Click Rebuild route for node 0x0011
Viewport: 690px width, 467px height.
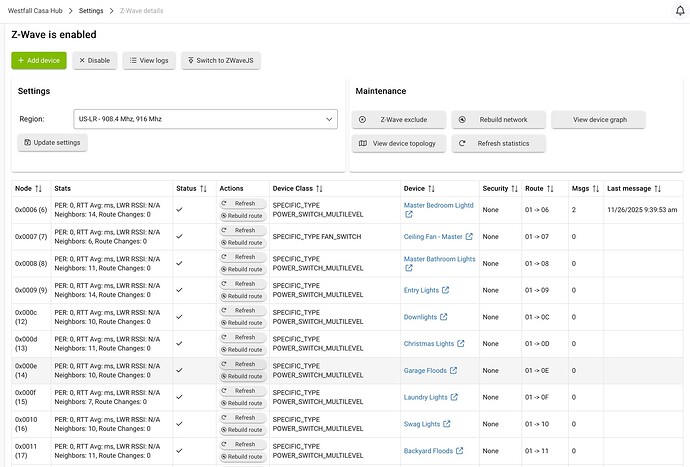point(242,457)
